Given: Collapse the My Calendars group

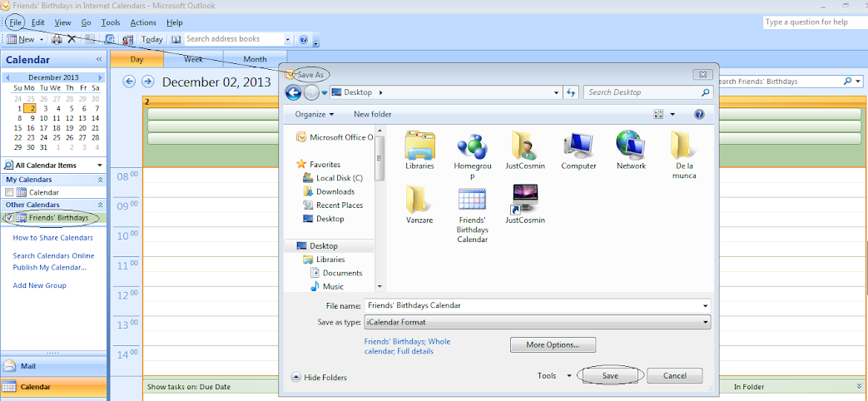Looking at the screenshot, I should (100, 180).
